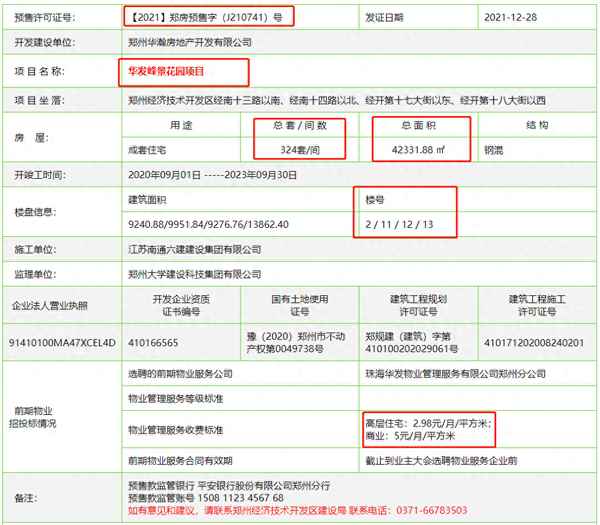Click the 监理单位 label
The image size is (600, 525).
click(x=35, y=274)
